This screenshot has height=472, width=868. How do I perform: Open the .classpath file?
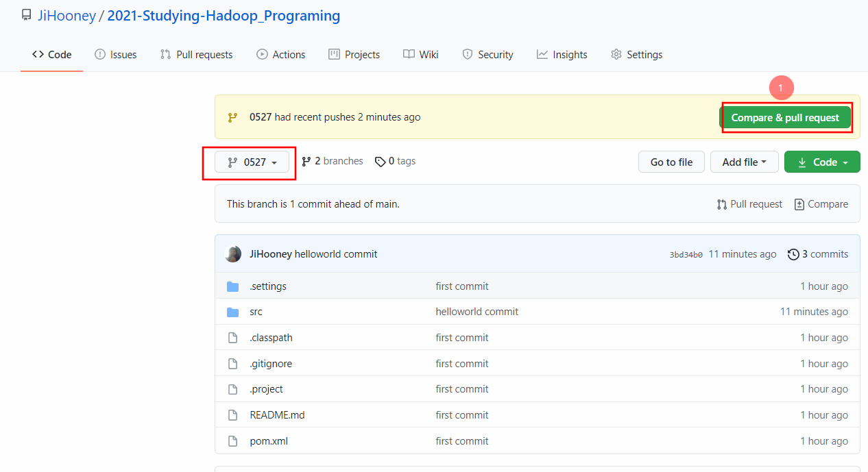coord(271,338)
